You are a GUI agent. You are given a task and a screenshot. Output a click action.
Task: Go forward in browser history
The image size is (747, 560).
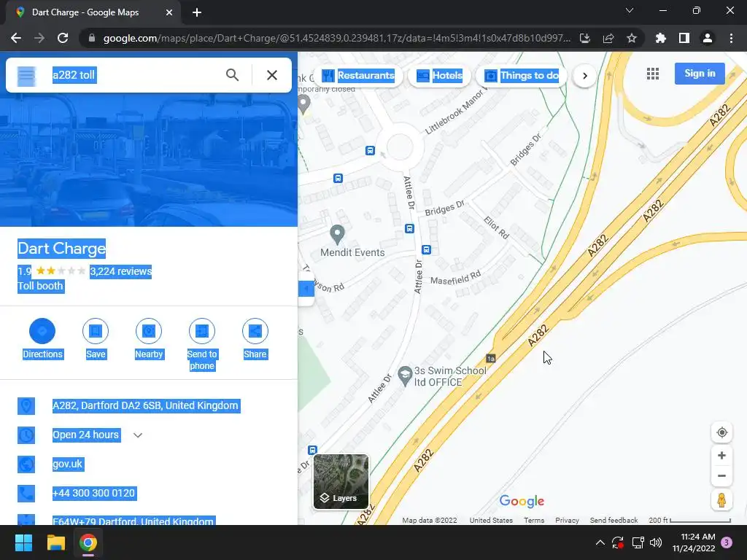pyautogui.click(x=39, y=38)
